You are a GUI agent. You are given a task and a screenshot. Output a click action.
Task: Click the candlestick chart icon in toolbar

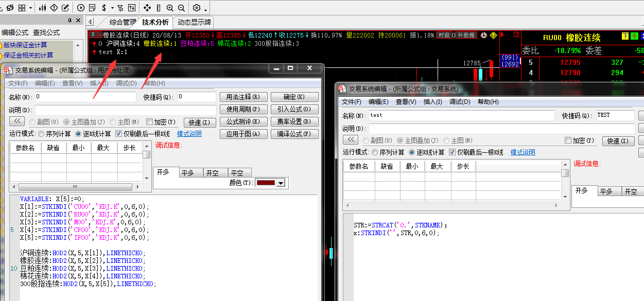tap(43, 8)
